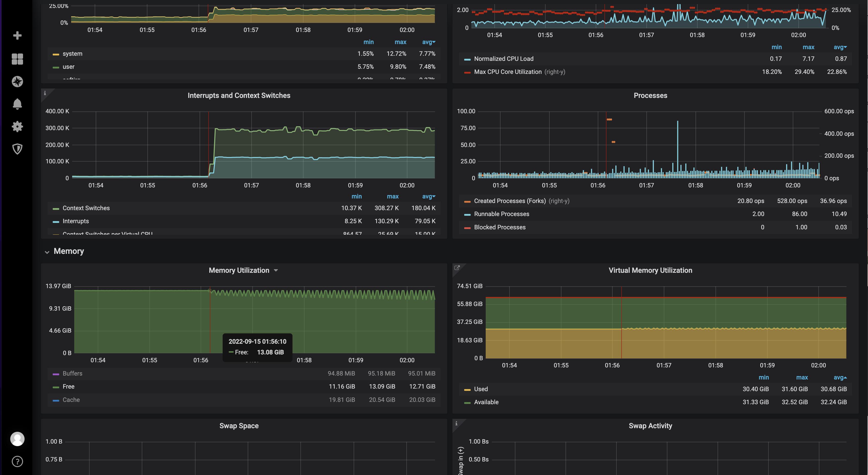Image resolution: width=868 pixels, height=475 pixels.
Task: Toggle Created Processes (Forks) series
Action: coord(509,201)
